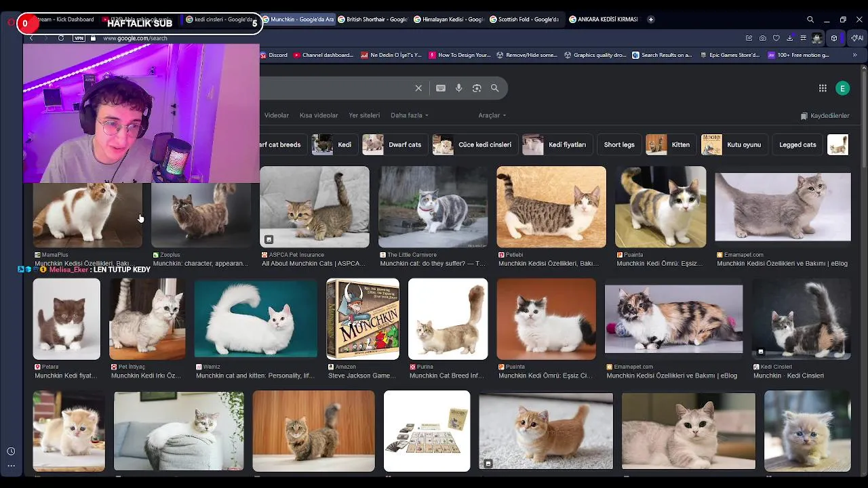Open the Epic Games Store bookmark

pos(729,55)
